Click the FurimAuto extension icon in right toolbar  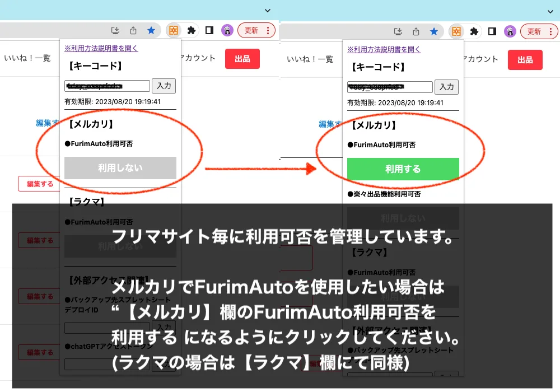(456, 31)
